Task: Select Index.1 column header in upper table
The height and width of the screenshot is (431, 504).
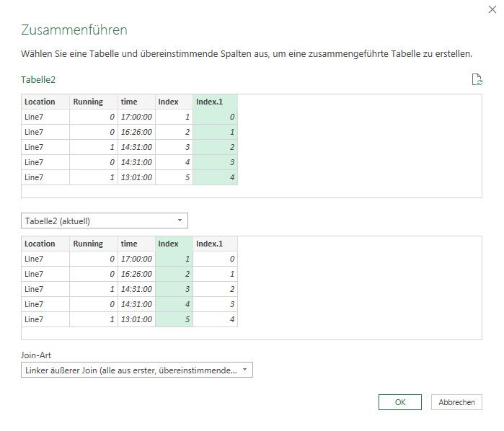Action: 215,102
